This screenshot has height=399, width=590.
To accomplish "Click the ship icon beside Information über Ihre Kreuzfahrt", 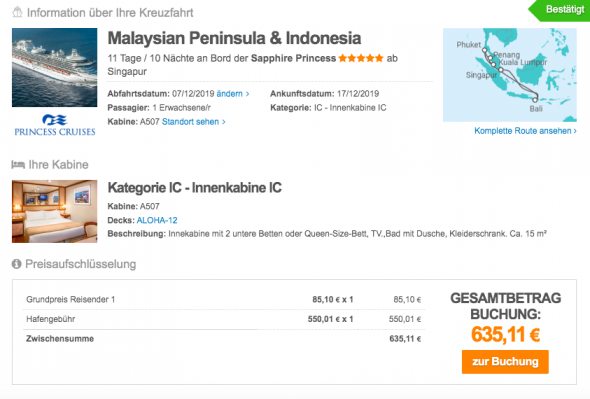I will click(x=17, y=12).
